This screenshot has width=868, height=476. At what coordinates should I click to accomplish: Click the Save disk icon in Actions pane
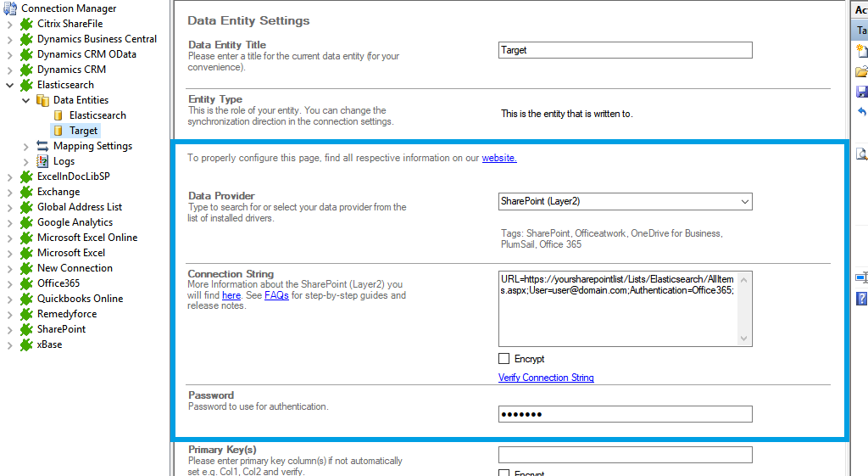click(x=861, y=92)
